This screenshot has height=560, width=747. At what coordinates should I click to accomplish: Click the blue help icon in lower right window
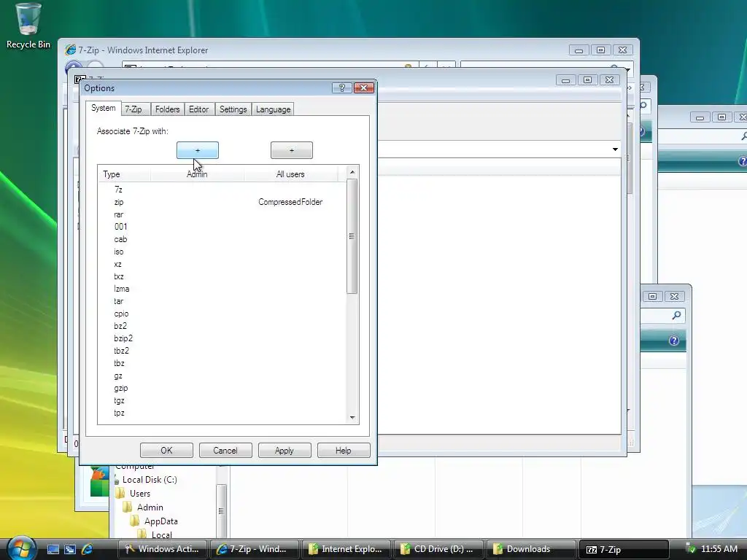(x=673, y=341)
